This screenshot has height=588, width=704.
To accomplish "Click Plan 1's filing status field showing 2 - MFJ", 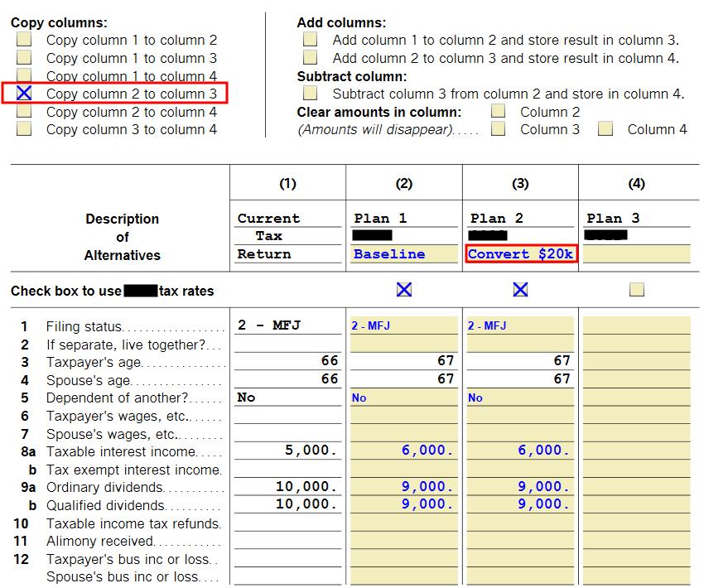I will pyautogui.click(x=403, y=325).
